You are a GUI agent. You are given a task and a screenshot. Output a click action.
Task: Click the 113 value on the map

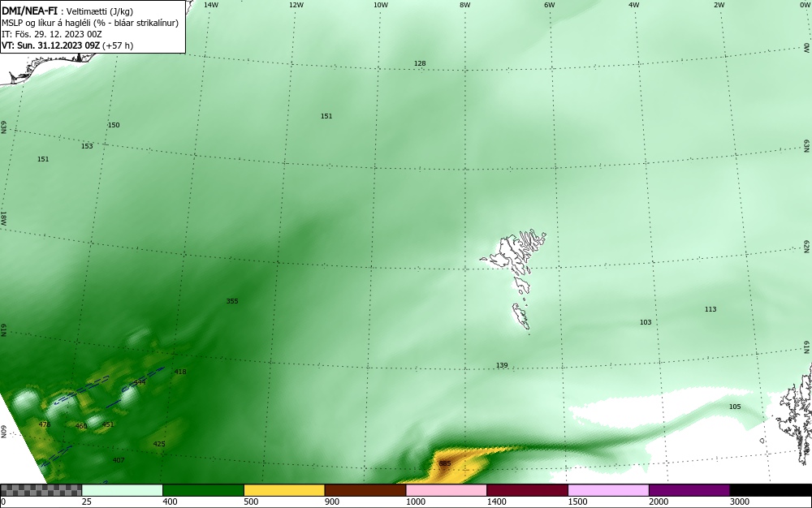pos(710,309)
